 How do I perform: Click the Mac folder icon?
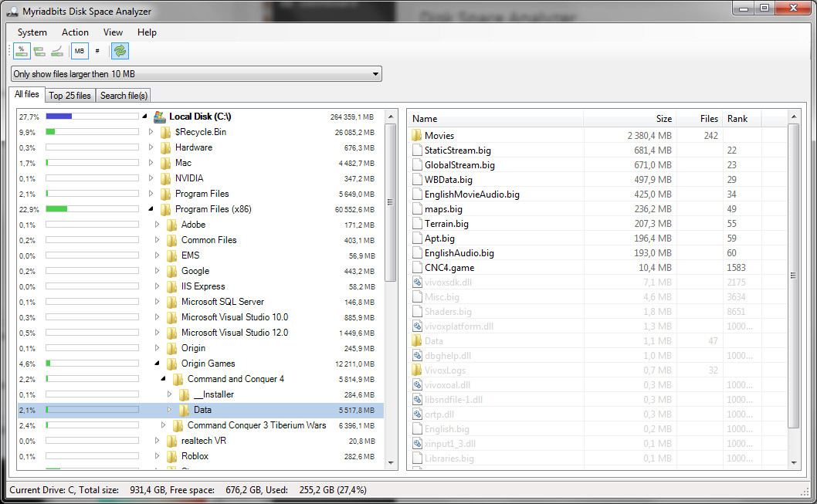tap(166, 163)
